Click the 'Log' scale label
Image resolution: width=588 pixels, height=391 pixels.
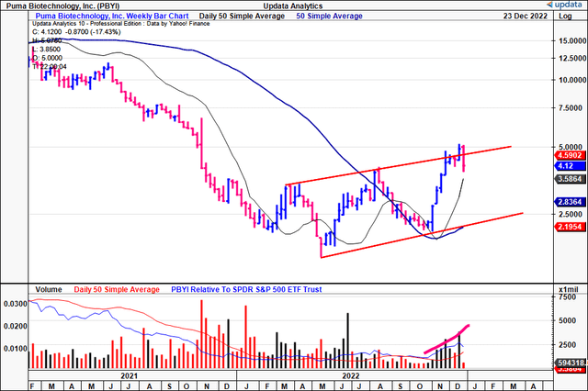565,17
